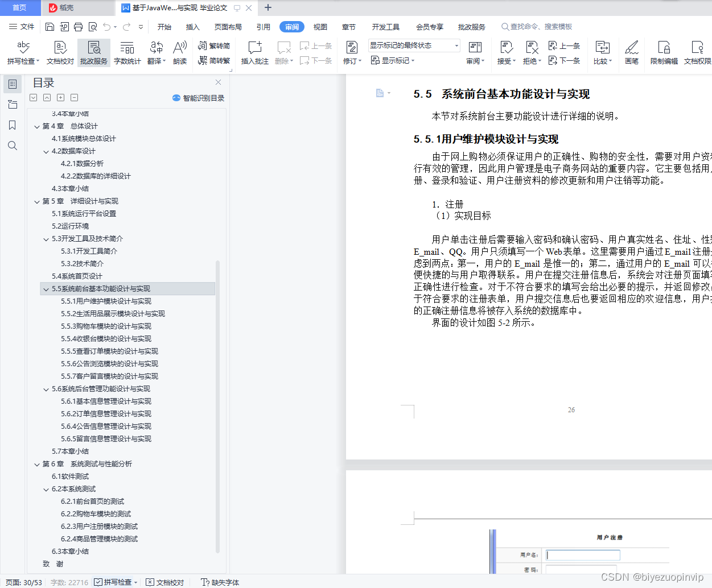Collapse the 第 4 章 总体设计 node
The height and width of the screenshot is (588, 712).
[37, 126]
